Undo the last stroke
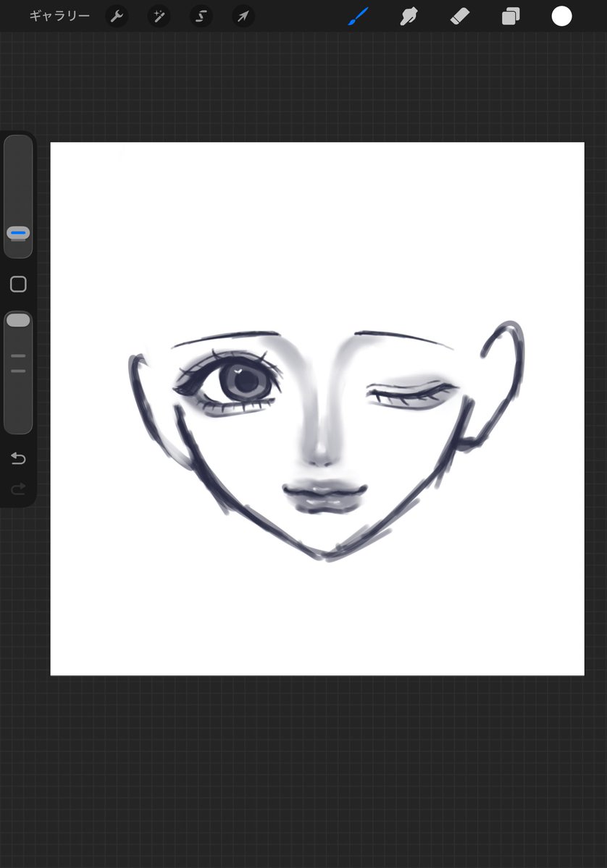Viewport: 607px width, 868px height. (x=18, y=458)
